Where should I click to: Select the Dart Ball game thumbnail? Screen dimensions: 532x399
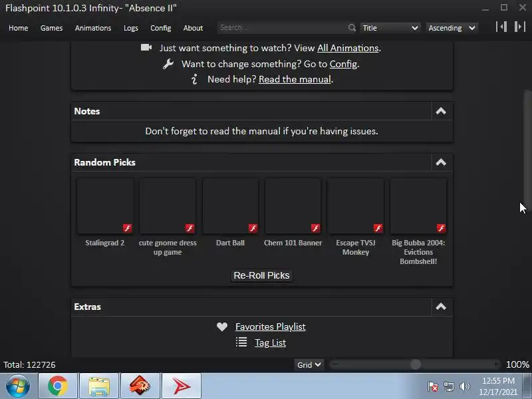(230, 205)
